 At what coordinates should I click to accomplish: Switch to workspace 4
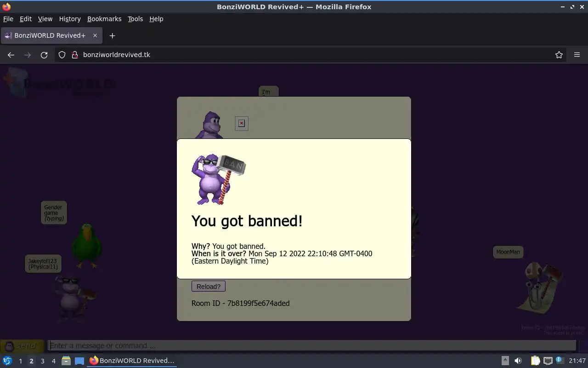click(53, 361)
